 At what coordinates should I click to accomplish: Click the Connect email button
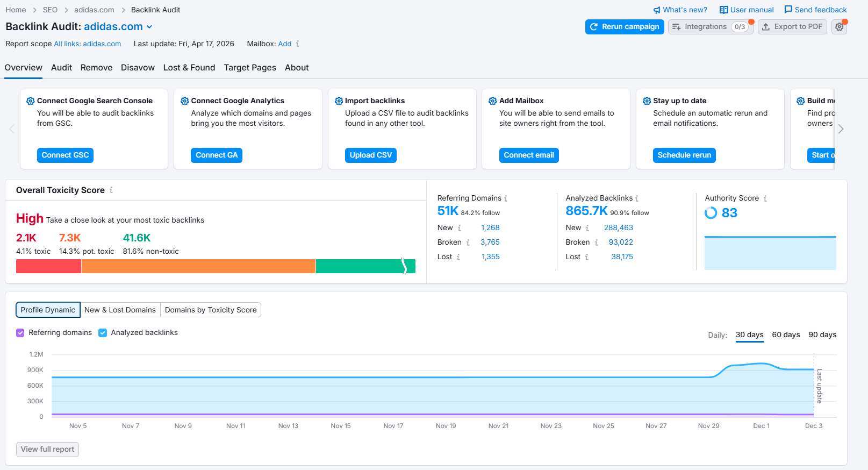pyautogui.click(x=529, y=155)
